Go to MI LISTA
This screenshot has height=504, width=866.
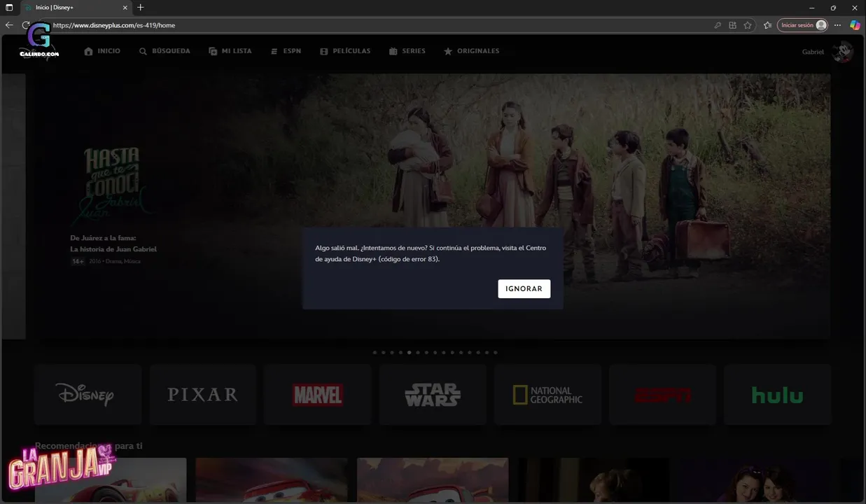click(x=230, y=51)
